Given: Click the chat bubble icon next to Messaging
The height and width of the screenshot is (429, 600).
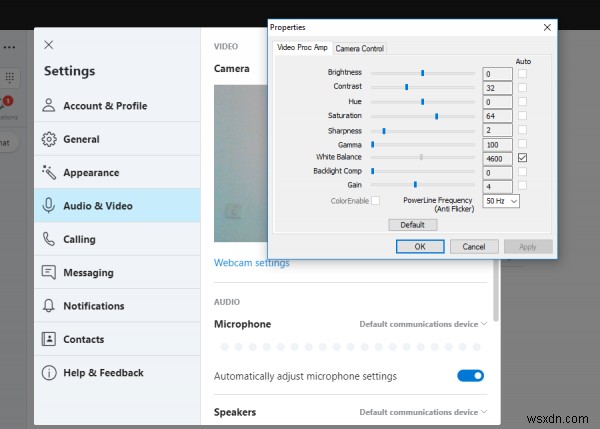Looking at the screenshot, I should point(49,272).
